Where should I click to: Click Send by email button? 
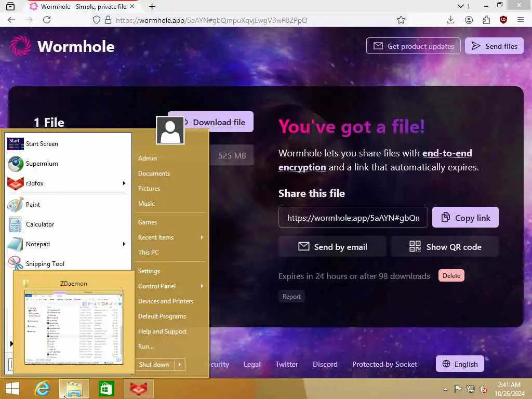click(332, 247)
